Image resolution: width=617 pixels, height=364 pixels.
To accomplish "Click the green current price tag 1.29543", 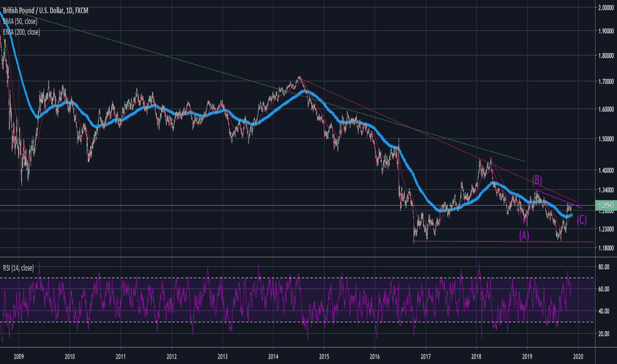I will tap(605, 206).
